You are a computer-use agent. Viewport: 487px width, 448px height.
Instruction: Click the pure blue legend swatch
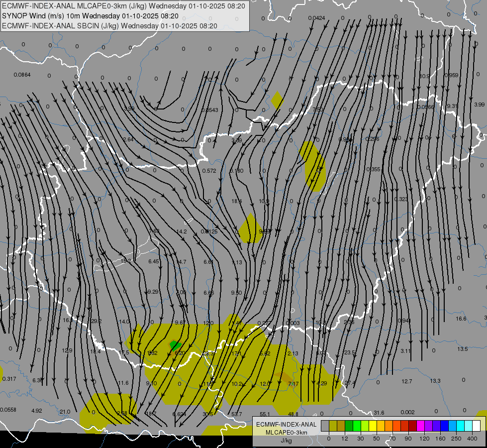444,426
